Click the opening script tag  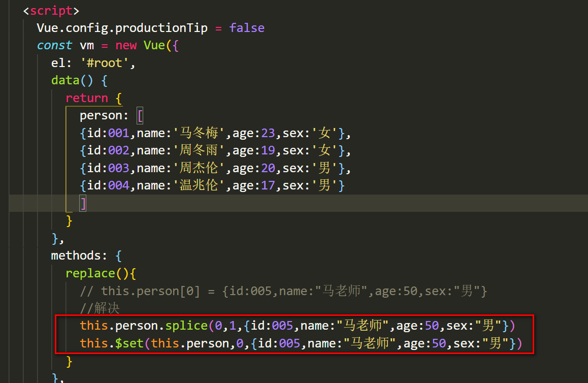51,11
